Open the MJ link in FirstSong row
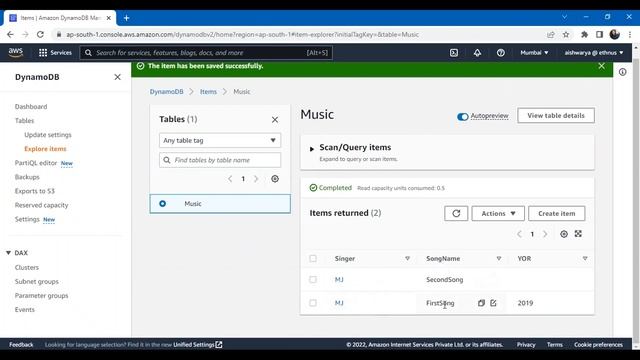 (x=339, y=303)
